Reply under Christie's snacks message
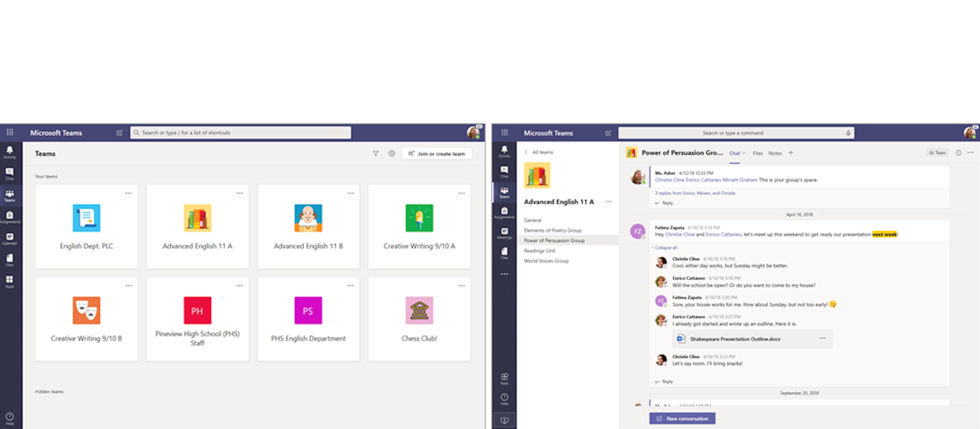Viewport: 980px width, 429px height. click(x=664, y=381)
